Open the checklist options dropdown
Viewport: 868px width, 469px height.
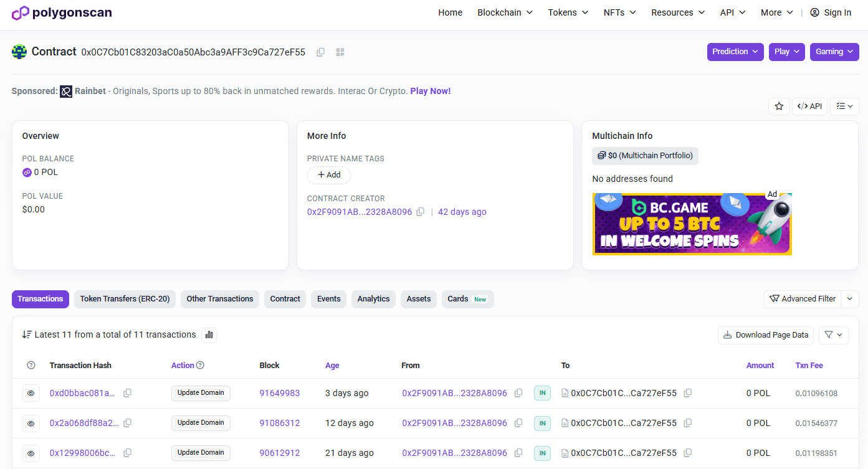pos(844,107)
